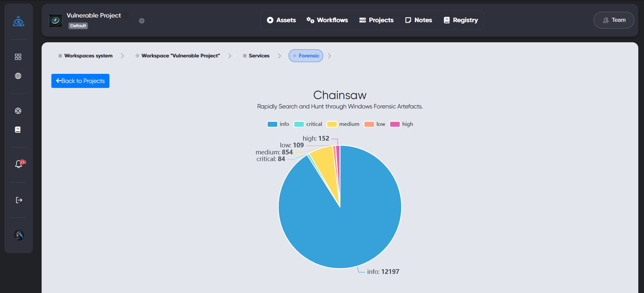Click the Chainsaw description subtitle
Image resolution: width=644 pixels, height=293 pixels.
(x=340, y=106)
